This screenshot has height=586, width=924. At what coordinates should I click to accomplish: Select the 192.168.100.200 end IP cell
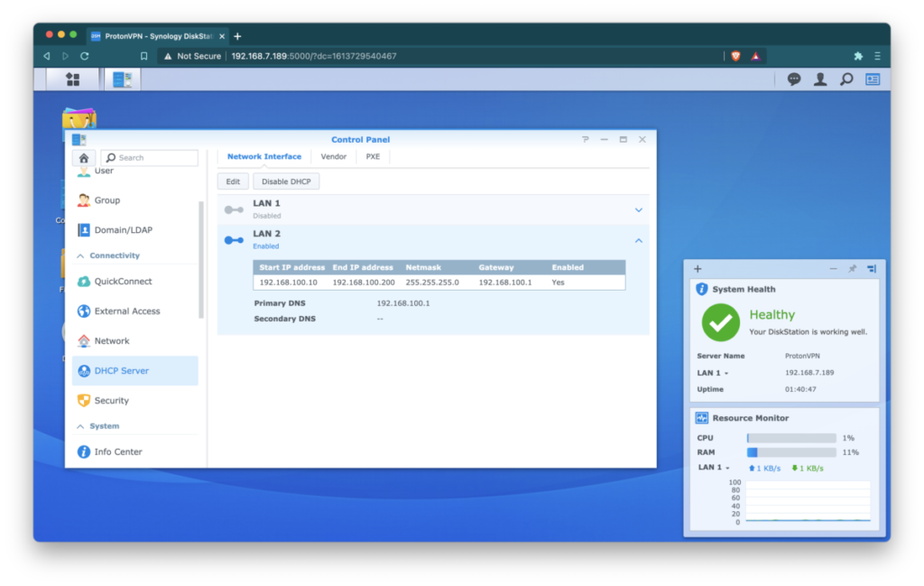click(364, 283)
